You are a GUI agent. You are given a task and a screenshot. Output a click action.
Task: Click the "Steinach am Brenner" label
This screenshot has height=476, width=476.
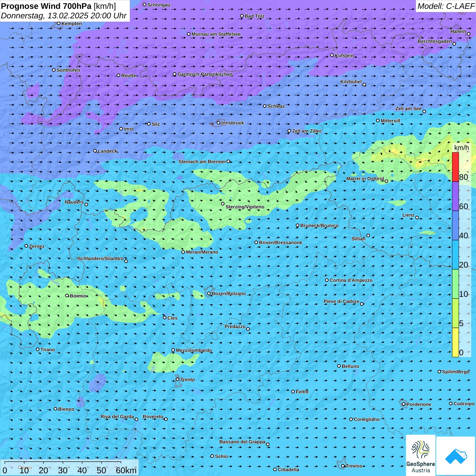[x=202, y=161]
